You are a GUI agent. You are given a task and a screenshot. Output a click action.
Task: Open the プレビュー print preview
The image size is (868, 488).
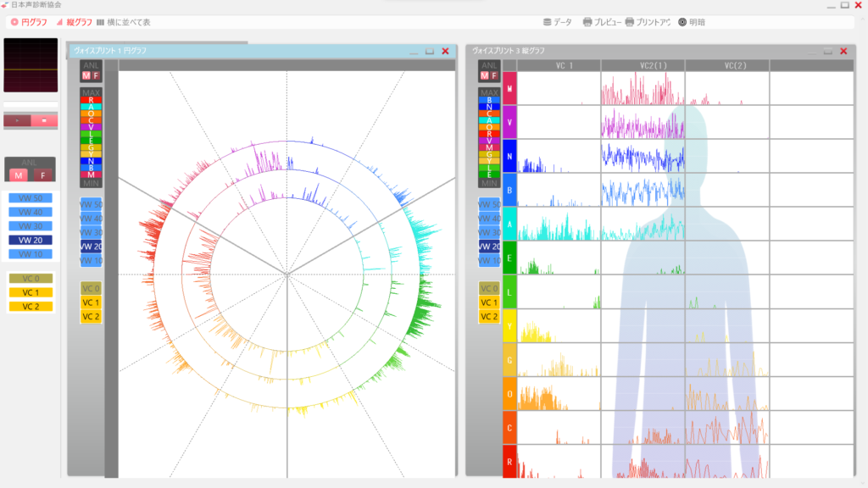pos(602,22)
